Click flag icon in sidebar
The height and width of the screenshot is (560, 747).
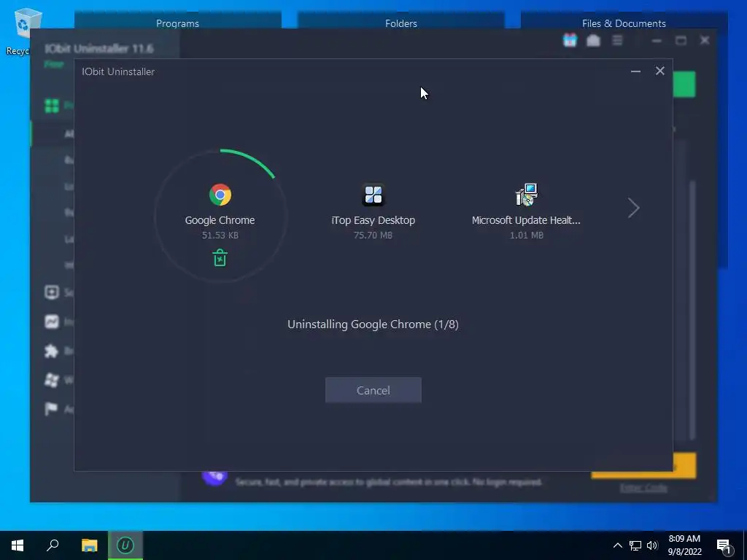[x=52, y=408]
